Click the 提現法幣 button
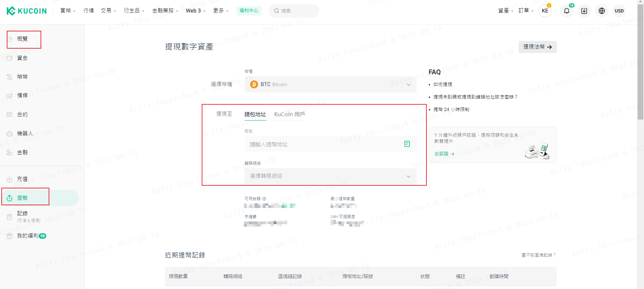This screenshot has width=644, height=289. click(x=538, y=47)
